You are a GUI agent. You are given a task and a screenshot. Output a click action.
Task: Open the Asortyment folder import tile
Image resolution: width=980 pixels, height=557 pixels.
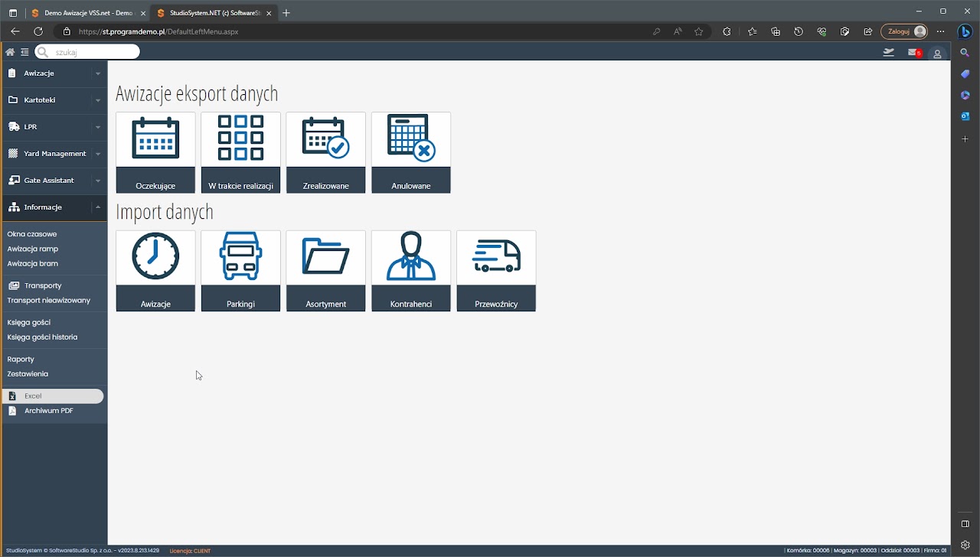[x=325, y=270]
